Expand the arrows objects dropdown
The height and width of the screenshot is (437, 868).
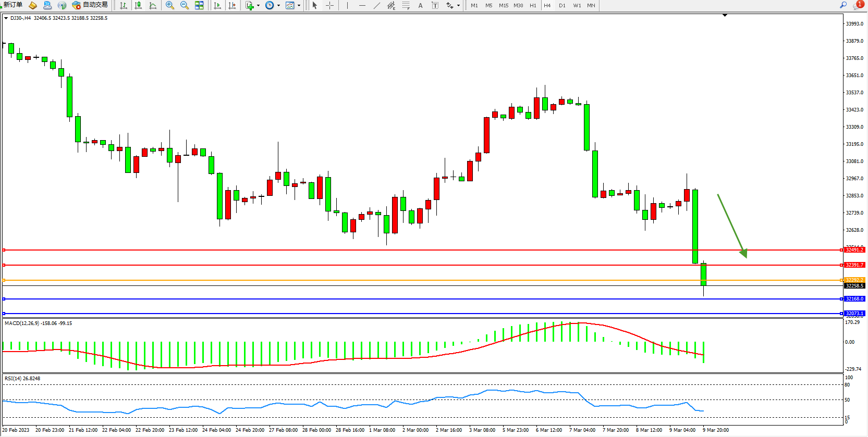coord(458,6)
